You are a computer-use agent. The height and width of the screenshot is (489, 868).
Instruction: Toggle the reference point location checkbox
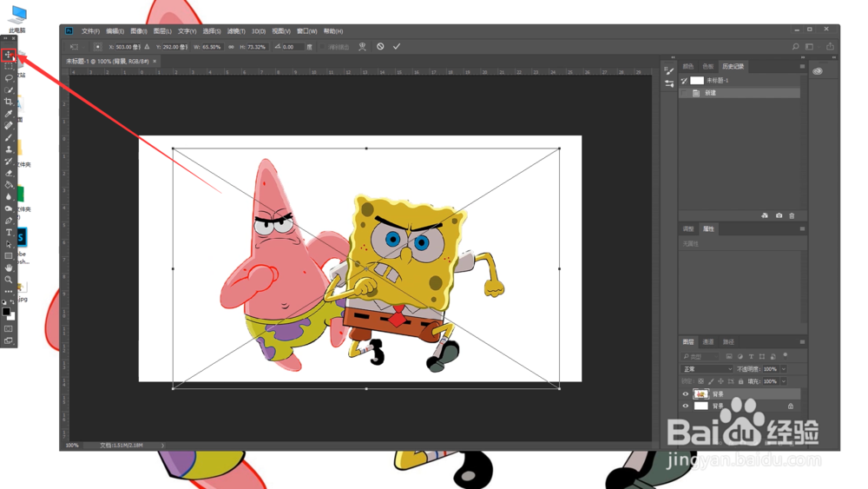coord(97,47)
